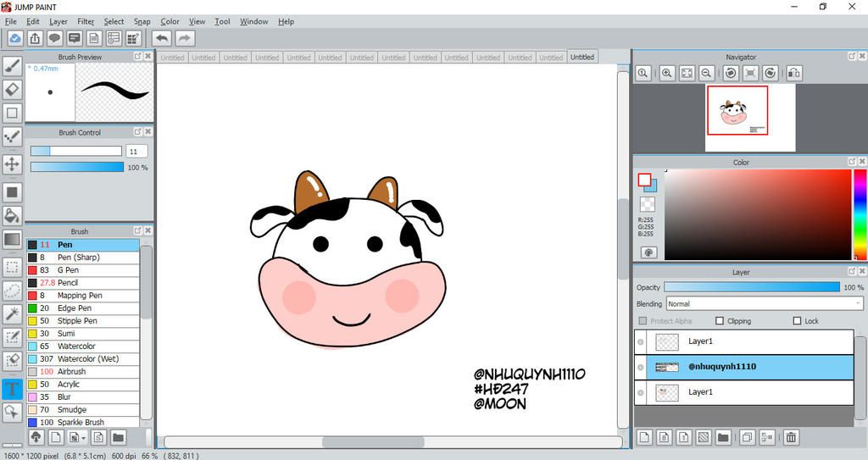The image size is (868, 460).
Task: Click the transparent color swatch
Action: (x=647, y=203)
